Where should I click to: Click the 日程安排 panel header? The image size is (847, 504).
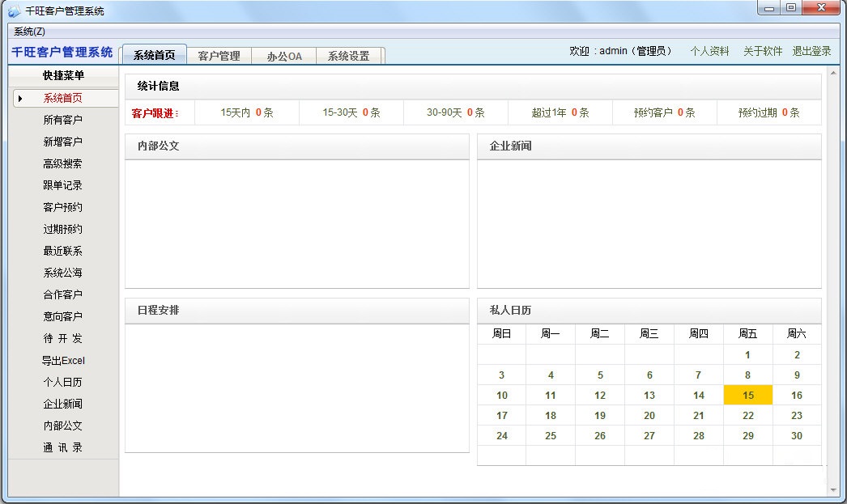click(297, 311)
